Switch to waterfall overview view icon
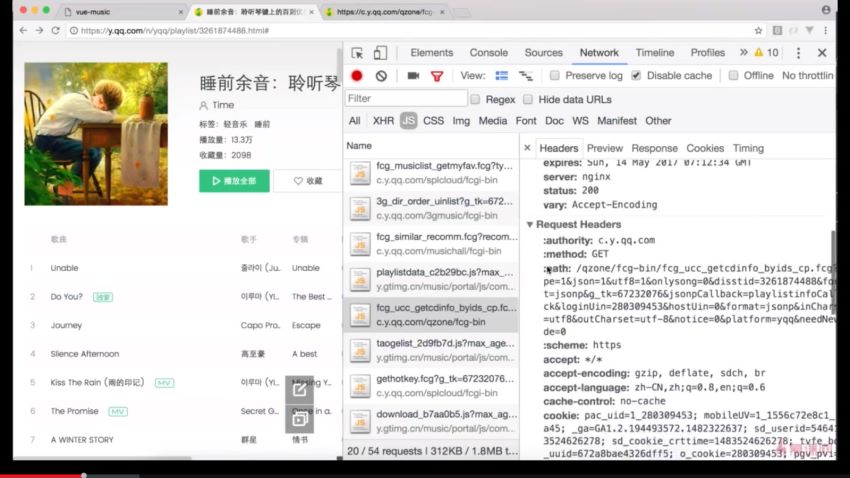850x478 pixels. [x=526, y=76]
